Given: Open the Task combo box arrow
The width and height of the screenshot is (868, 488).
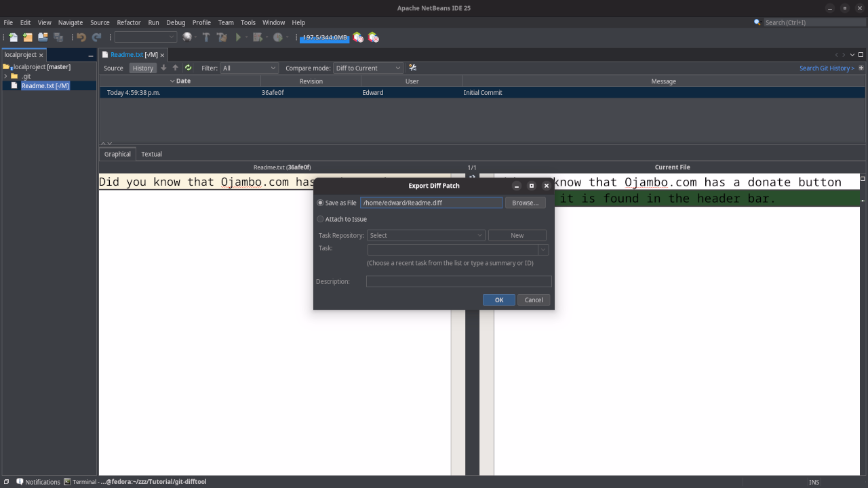Looking at the screenshot, I should pos(543,249).
